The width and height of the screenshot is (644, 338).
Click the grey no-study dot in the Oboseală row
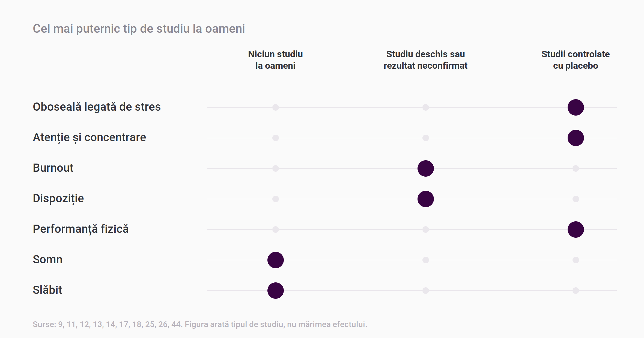276,107
